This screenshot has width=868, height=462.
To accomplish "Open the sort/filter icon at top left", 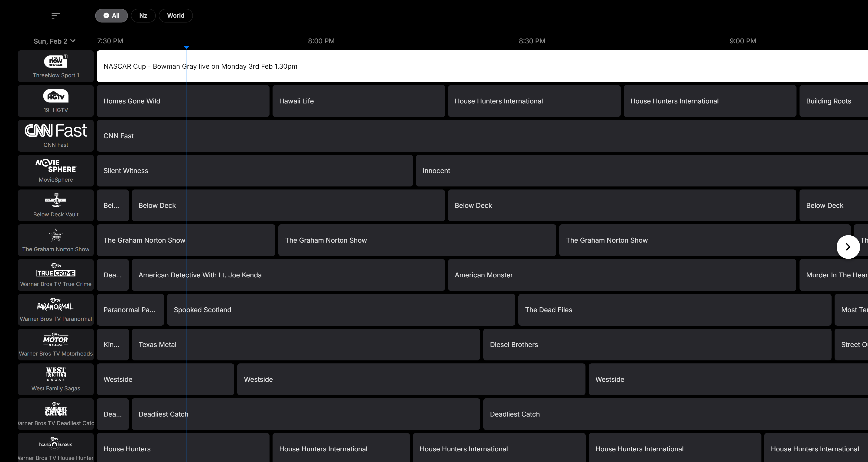I will (x=55, y=16).
